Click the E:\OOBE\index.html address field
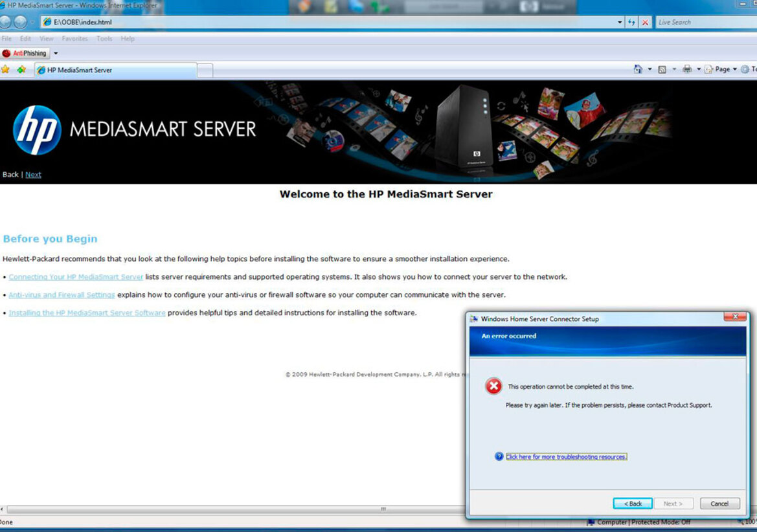 [x=328, y=22]
